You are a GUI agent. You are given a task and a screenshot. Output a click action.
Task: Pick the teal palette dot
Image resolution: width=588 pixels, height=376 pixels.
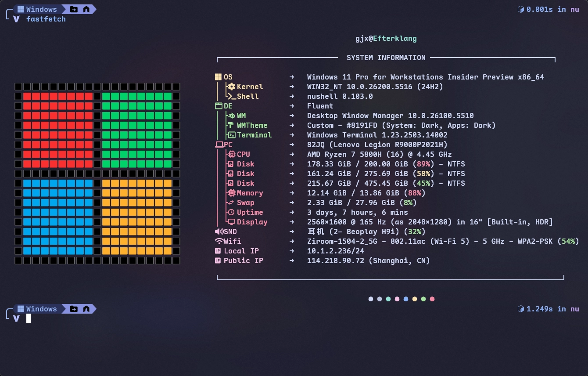[388, 299]
